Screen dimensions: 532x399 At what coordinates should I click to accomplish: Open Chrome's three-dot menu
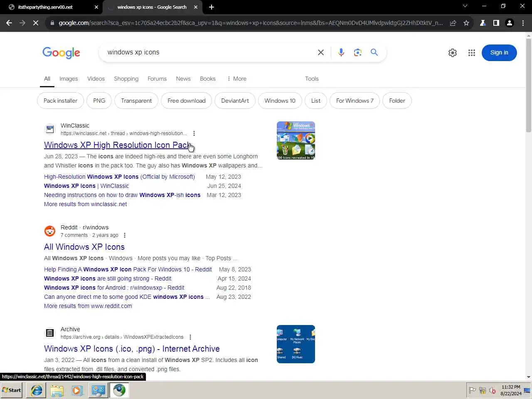click(523, 23)
